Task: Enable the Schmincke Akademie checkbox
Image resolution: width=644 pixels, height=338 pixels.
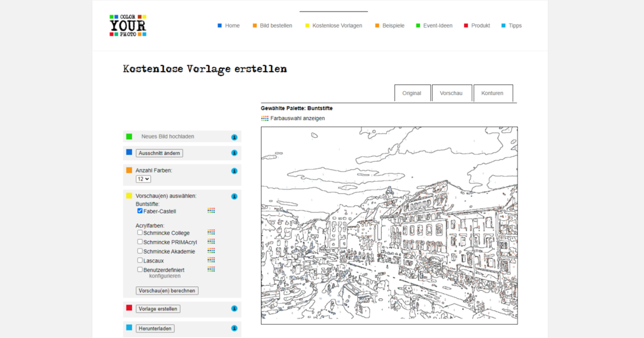Action: coord(140,251)
